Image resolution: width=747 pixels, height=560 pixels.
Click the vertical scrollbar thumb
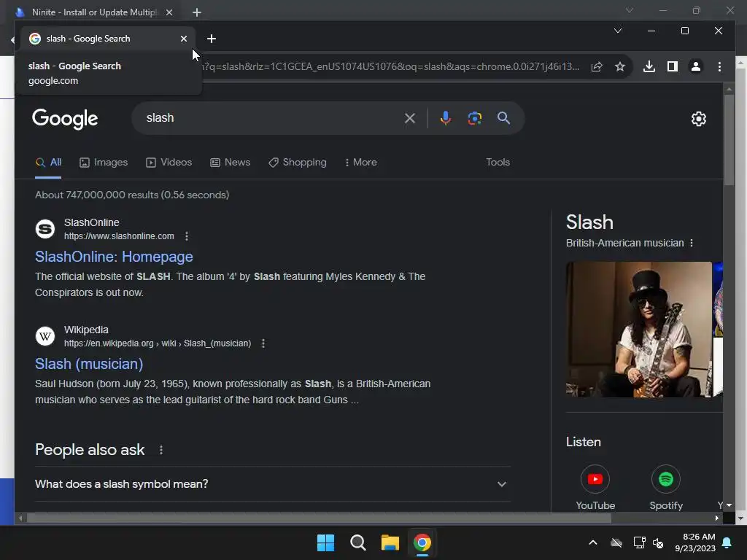[729, 139]
